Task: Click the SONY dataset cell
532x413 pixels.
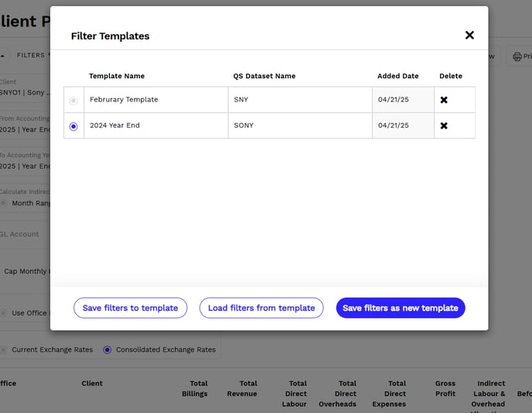Action: click(x=300, y=125)
